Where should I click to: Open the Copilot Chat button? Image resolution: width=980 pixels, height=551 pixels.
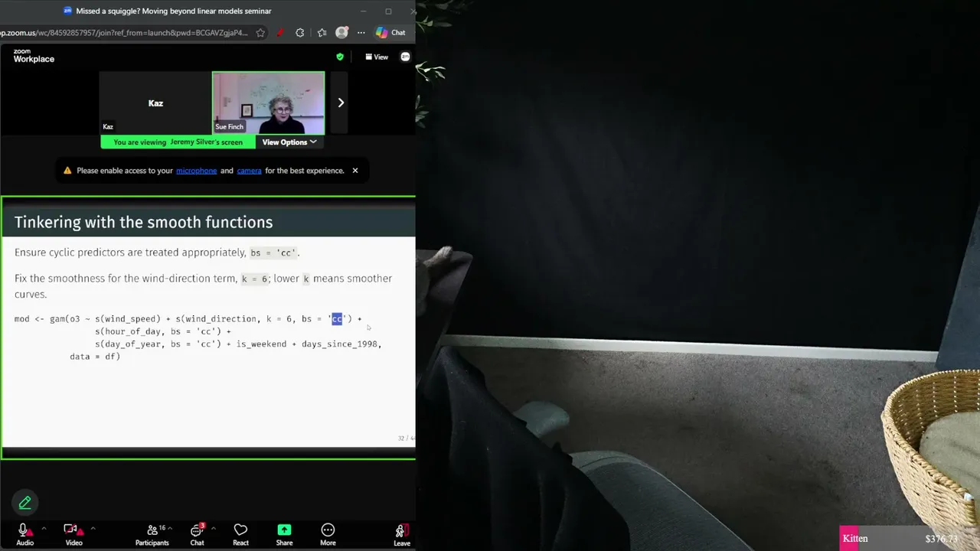click(390, 33)
